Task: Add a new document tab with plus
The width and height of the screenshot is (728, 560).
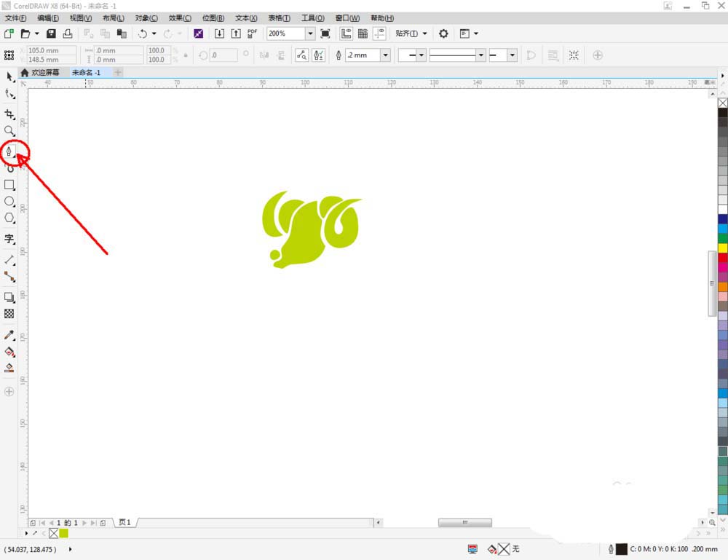Action: point(118,72)
